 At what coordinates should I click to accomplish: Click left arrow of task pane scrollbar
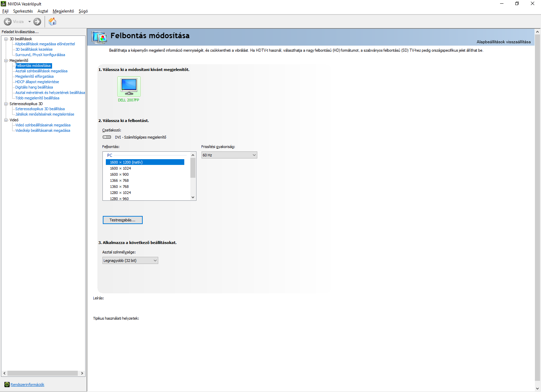[4, 373]
